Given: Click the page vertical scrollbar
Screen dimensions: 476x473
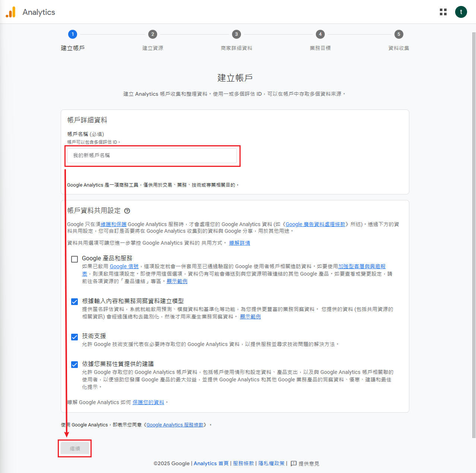Looking at the screenshot, I should (x=474, y=223).
